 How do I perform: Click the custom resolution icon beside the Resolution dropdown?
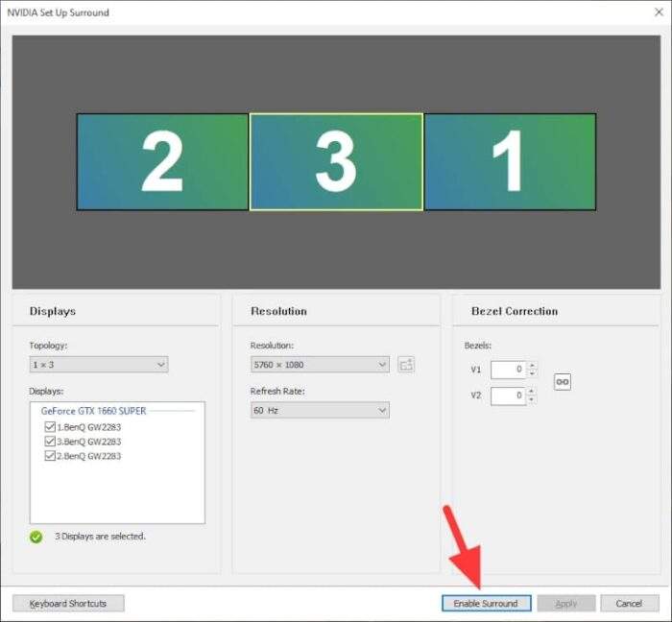click(x=406, y=365)
